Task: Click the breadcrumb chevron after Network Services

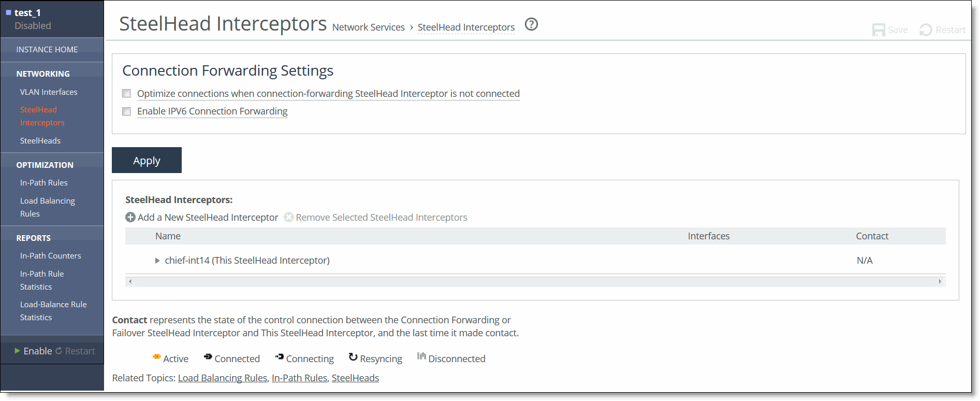Action: coord(412,27)
